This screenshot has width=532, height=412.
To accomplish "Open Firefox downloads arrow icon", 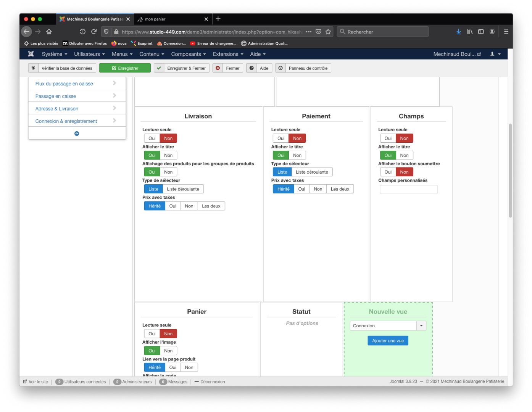I will tap(458, 32).
